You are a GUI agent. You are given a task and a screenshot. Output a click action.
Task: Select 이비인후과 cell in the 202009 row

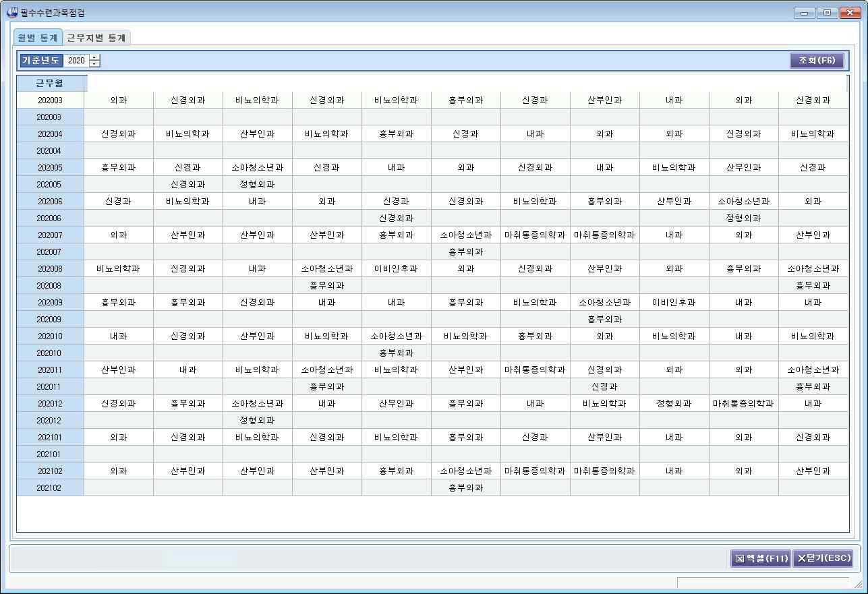674,302
